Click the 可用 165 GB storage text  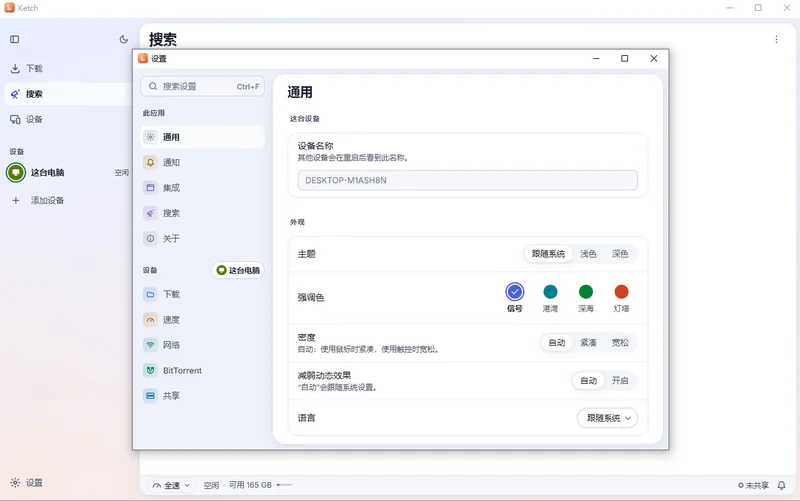[250, 485]
